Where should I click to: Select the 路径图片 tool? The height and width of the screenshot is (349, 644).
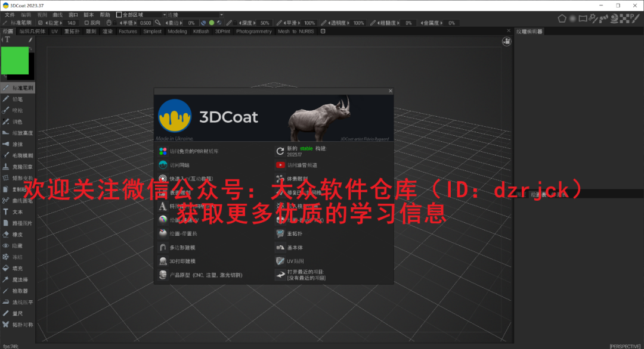(17, 223)
